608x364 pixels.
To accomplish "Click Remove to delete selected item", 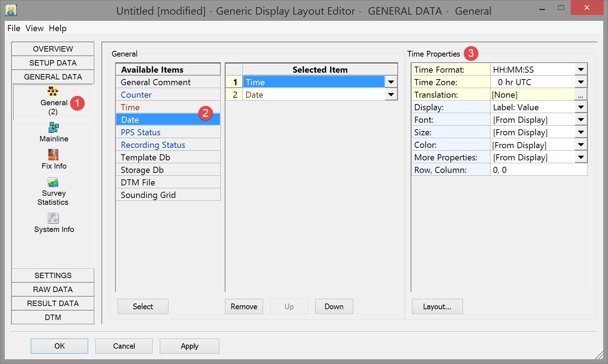I will coord(244,306).
